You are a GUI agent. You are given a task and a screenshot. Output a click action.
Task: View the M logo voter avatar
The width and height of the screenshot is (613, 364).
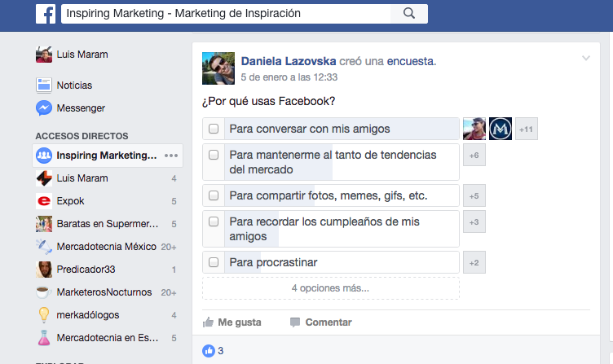coord(501,129)
